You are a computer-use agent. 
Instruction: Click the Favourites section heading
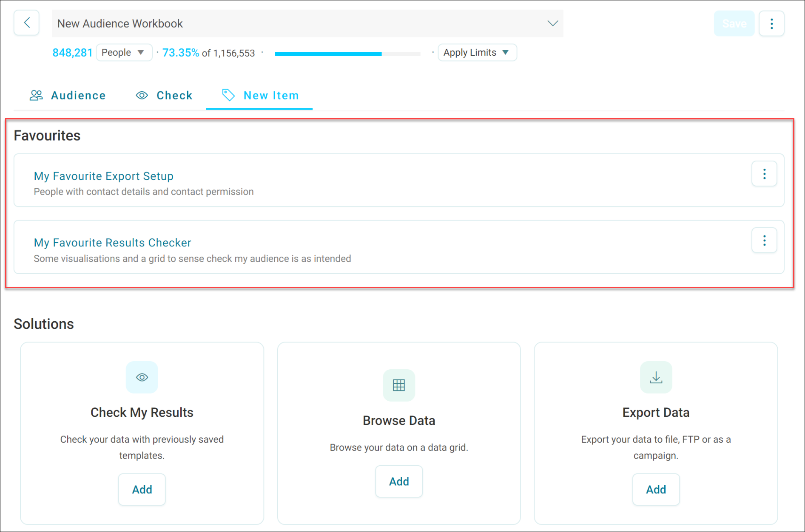47,136
